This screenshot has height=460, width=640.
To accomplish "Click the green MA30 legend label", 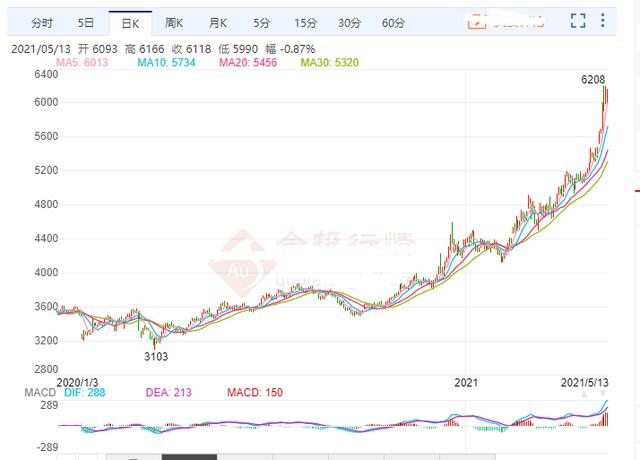I will point(327,62).
